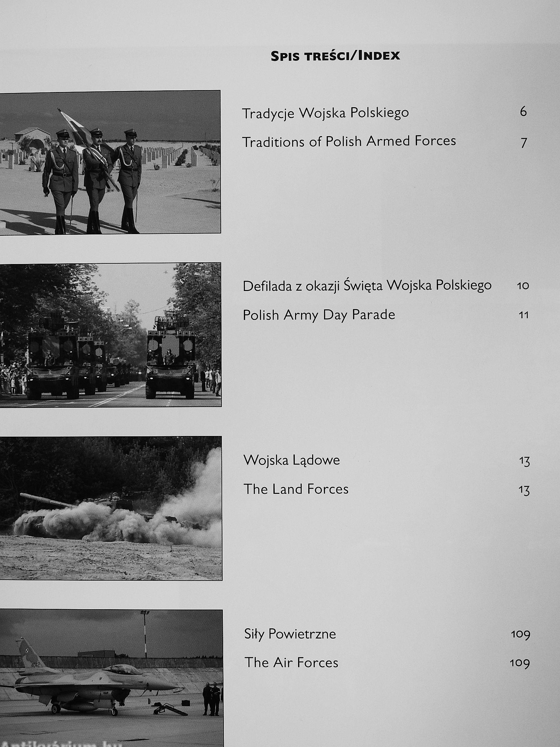The image size is (560, 747).
Task: Select the tank in dust cloud photo
Action: coord(110,508)
